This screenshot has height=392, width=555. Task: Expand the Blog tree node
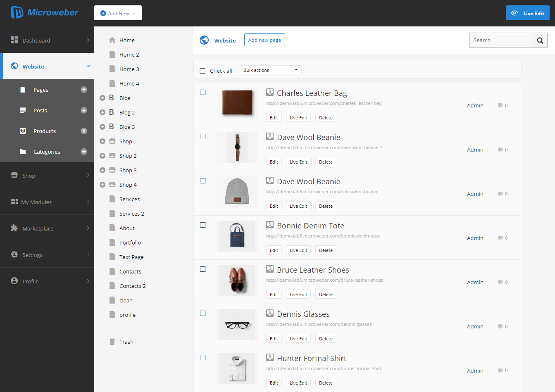click(102, 98)
